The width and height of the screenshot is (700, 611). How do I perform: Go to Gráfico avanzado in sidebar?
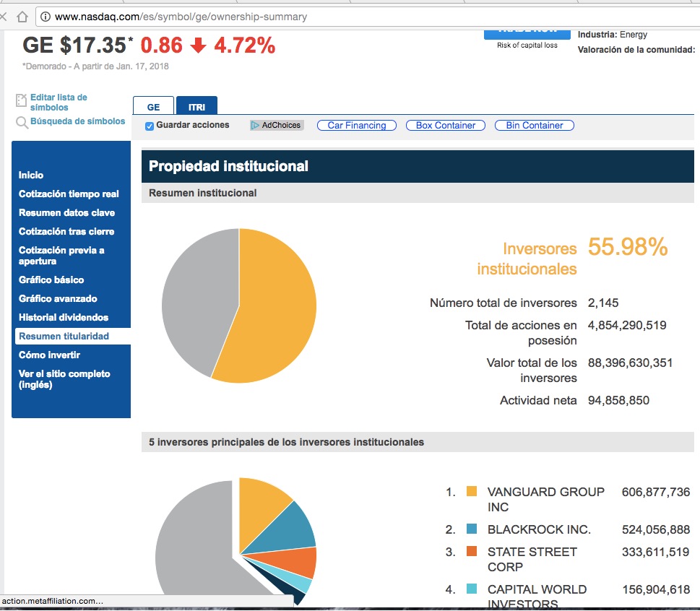click(x=58, y=299)
